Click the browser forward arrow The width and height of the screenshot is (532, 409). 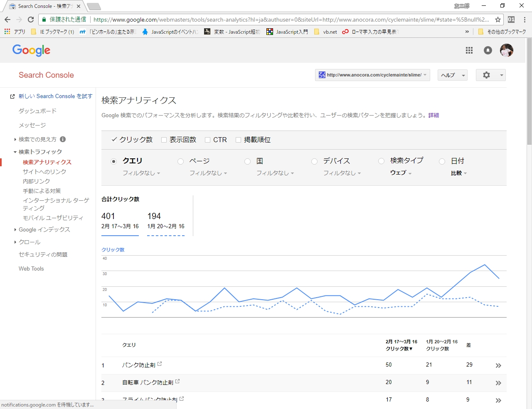(19, 20)
